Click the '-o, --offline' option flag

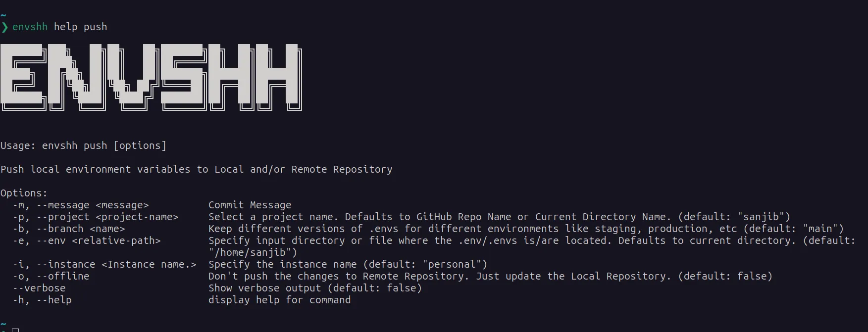(x=51, y=276)
